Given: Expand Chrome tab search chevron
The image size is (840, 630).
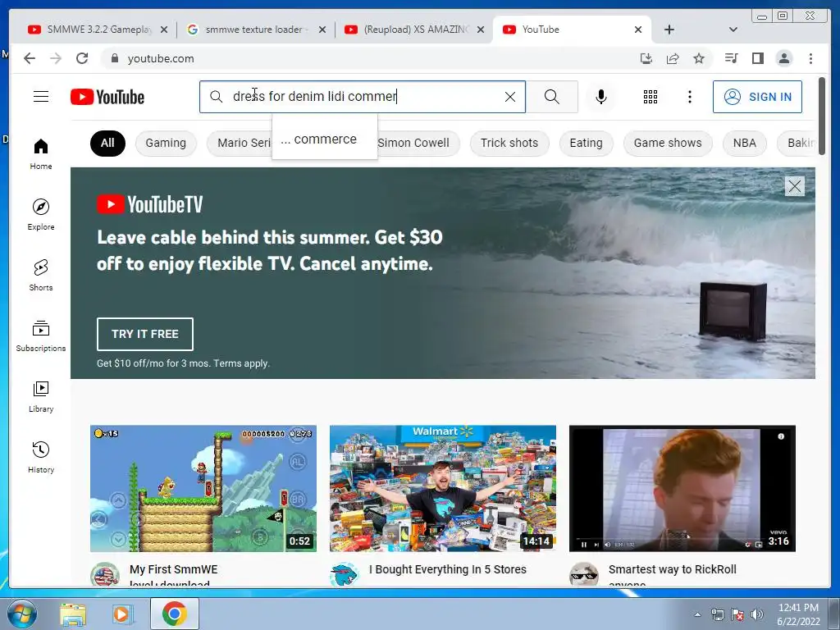Looking at the screenshot, I should pyautogui.click(x=733, y=30).
